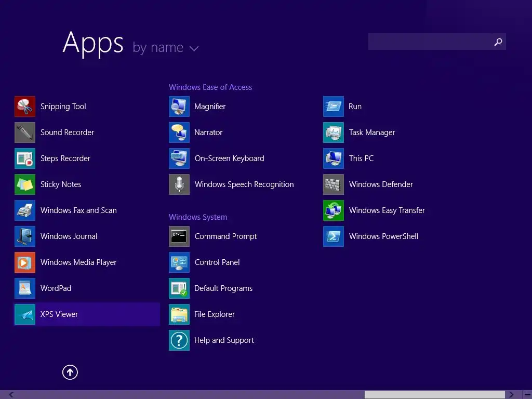Click the 'Default Programs' label
532x399 pixels.
[x=223, y=288]
